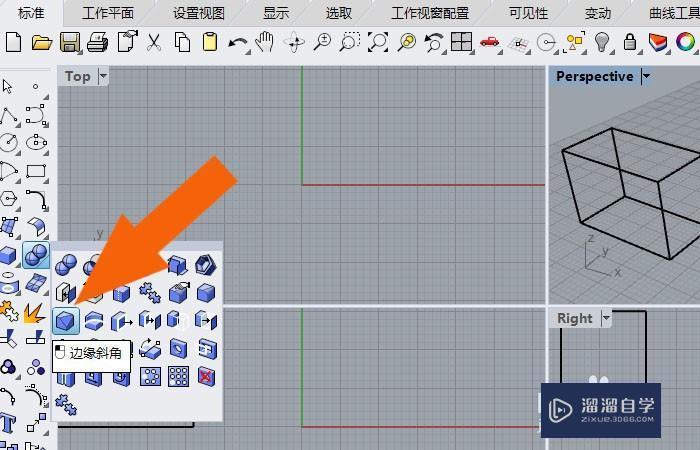Click the color wheel object properties icon

685,42
